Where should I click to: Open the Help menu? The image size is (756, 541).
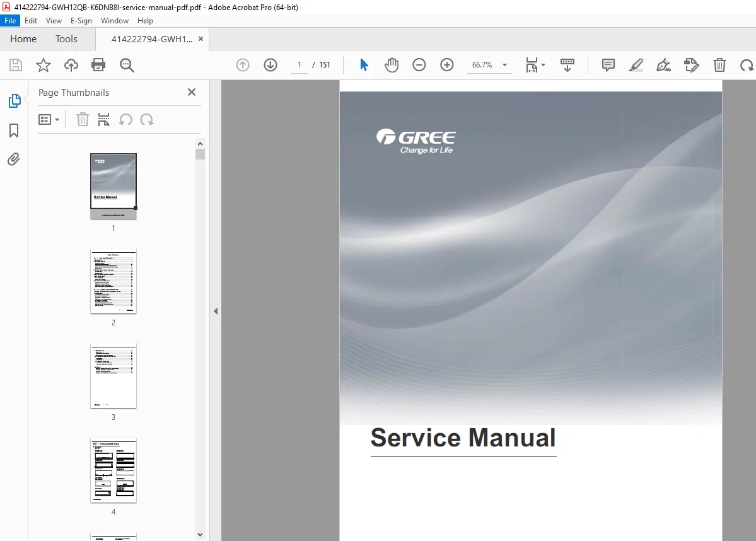tap(145, 21)
